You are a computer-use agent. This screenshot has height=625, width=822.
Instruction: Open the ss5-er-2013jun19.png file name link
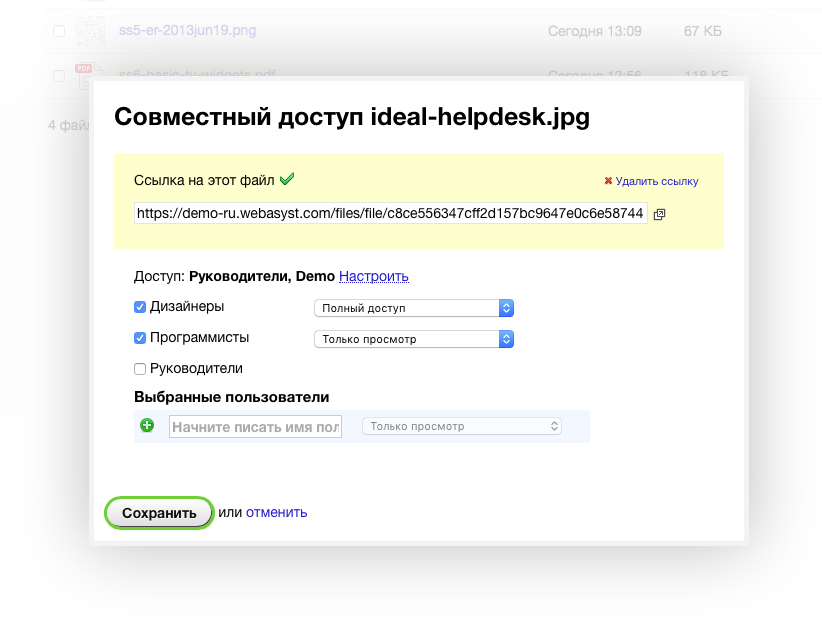187,31
